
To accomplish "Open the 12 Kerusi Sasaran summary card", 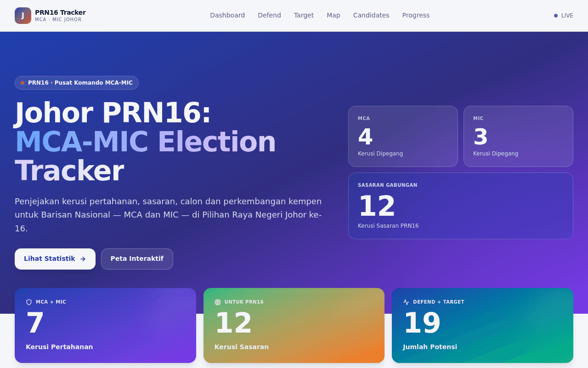I will [x=294, y=326].
